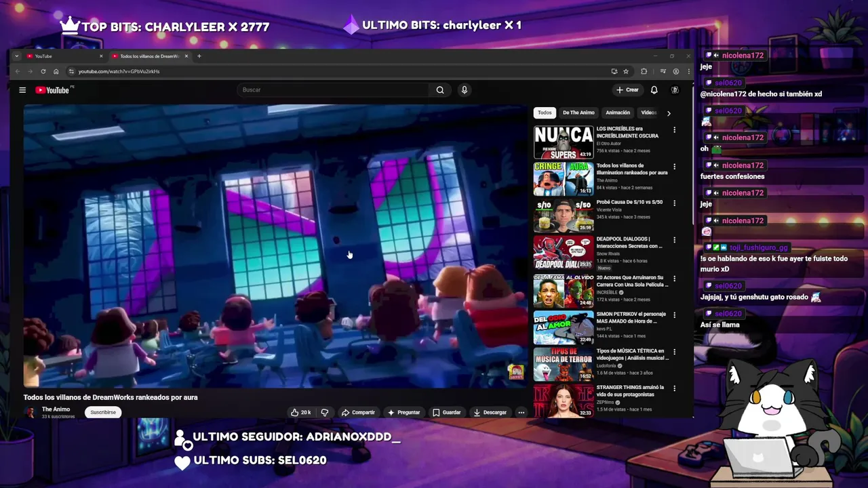The width and height of the screenshot is (868, 488).
Task: Click the browser home icon
Action: (56, 71)
